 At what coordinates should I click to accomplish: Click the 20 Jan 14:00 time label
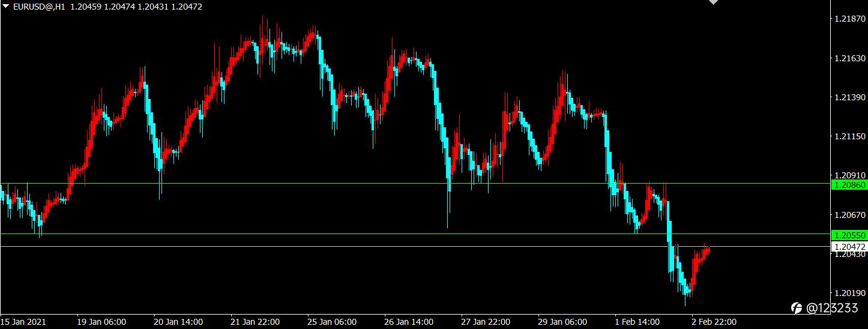[x=178, y=322]
